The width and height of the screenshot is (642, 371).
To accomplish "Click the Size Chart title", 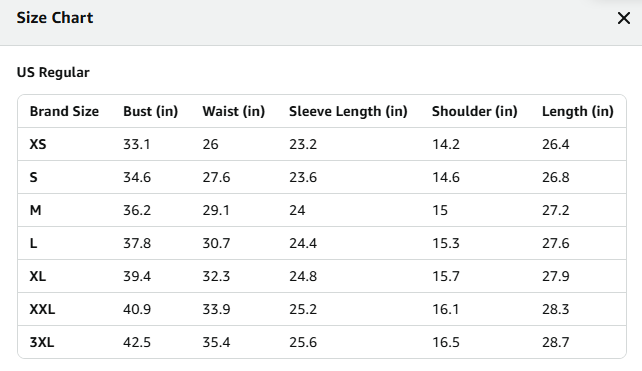I will click(55, 18).
